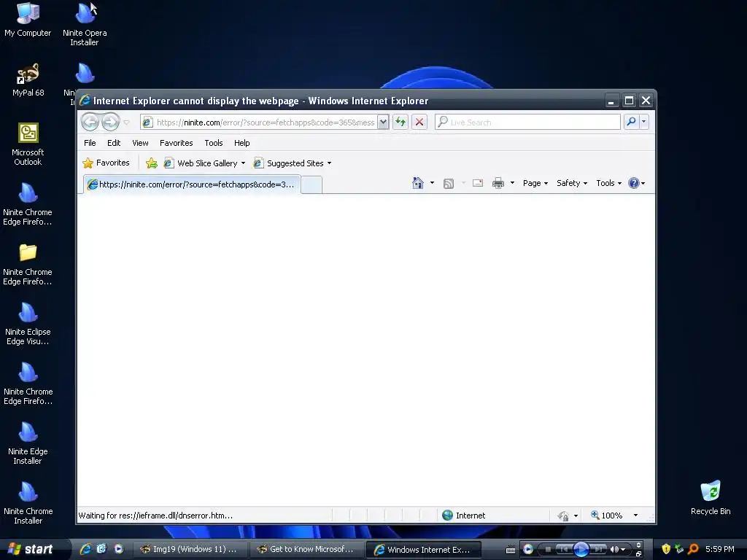Open the Help menu
747x560 pixels.
(241, 143)
